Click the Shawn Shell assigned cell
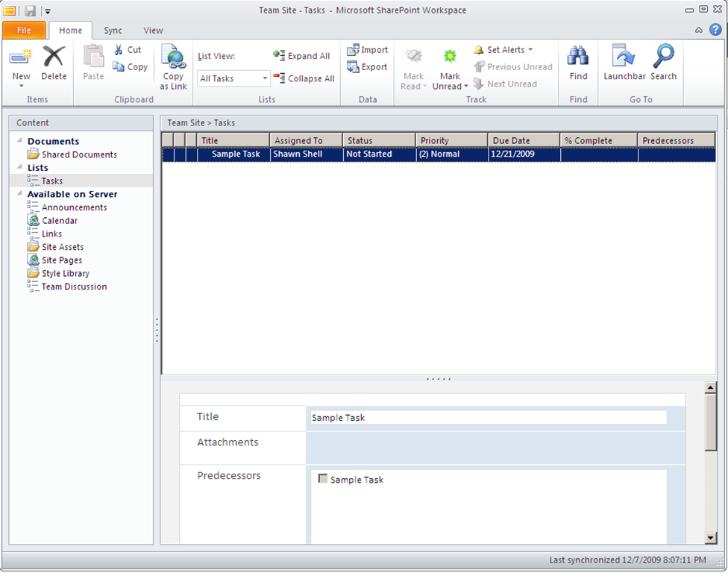The width and height of the screenshot is (728, 573). pos(307,154)
